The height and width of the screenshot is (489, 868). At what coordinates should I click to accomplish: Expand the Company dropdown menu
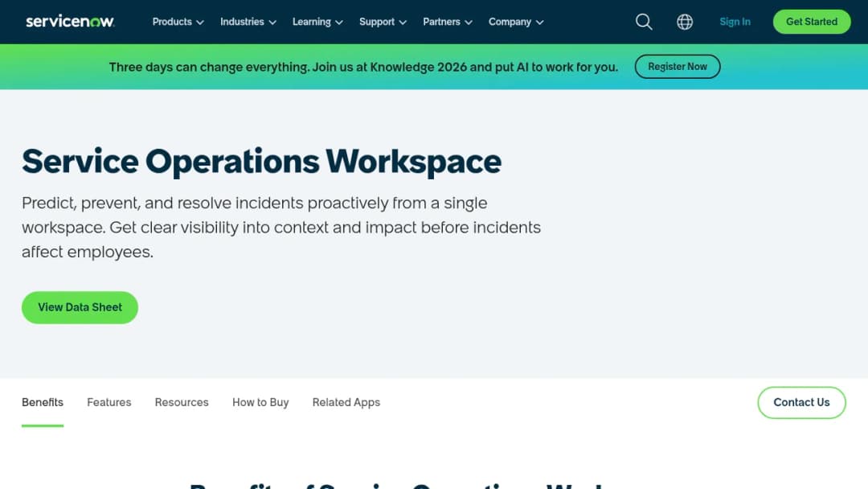click(516, 22)
